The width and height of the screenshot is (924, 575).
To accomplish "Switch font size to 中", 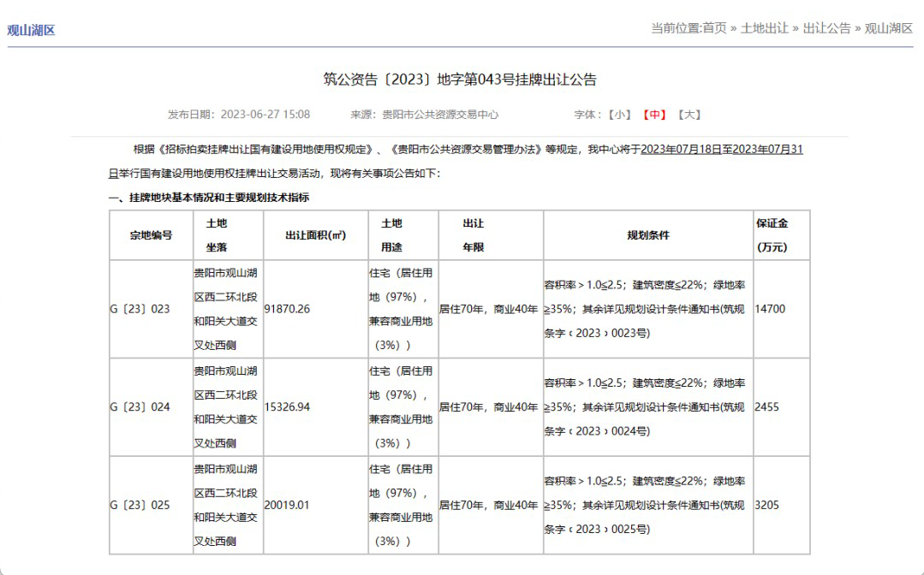I will 655,115.
